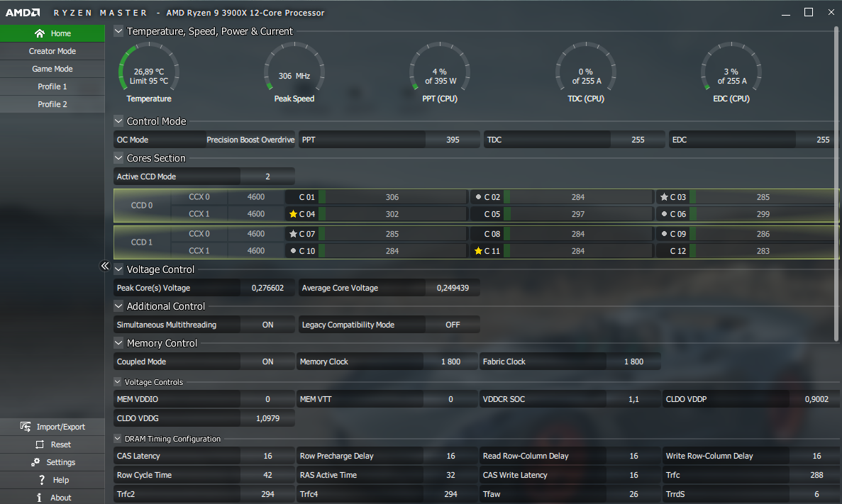This screenshot has height=504, width=842.
Task: Open the Help page label
Action: point(61,480)
